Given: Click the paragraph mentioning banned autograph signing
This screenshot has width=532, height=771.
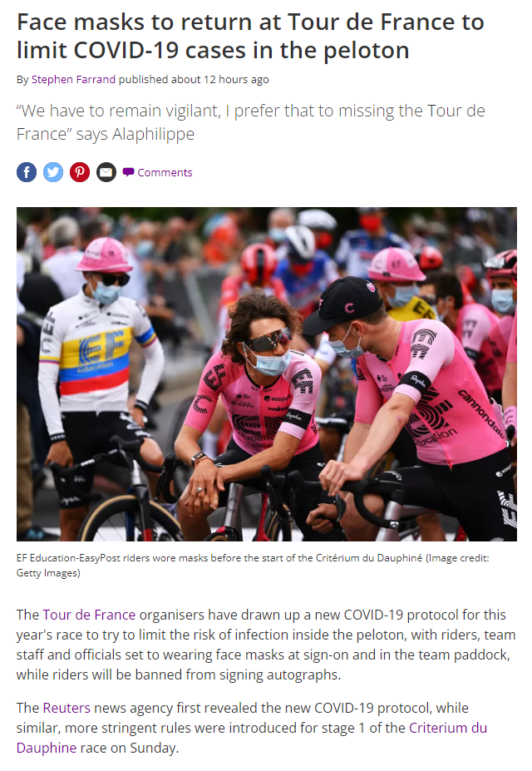Looking at the screenshot, I should pyautogui.click(x=266, y=644).
